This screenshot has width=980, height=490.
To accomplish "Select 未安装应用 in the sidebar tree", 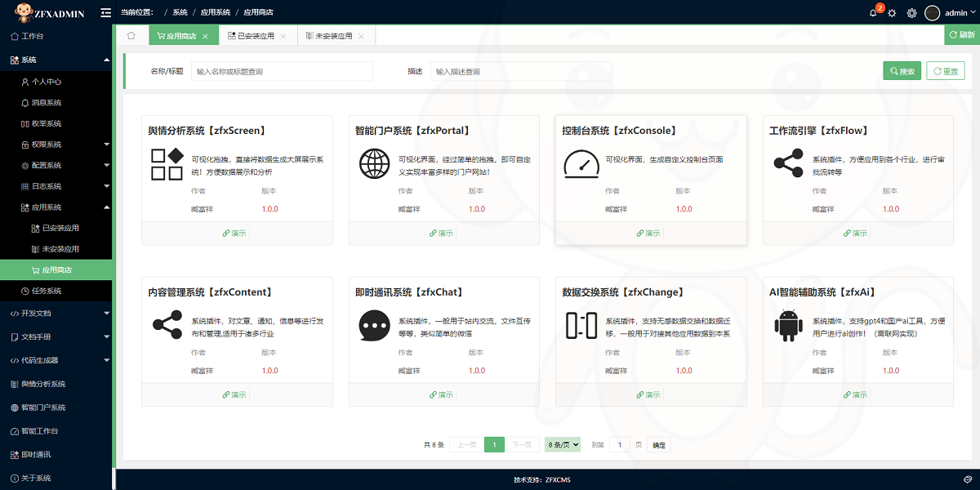I will pyautogui.click(x=56, y=249).
